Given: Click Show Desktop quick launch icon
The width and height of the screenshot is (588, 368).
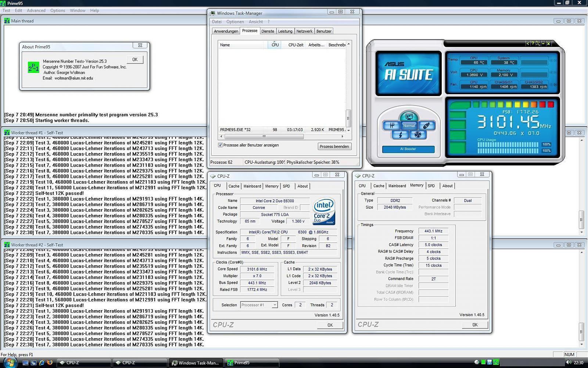Looking at the screenshot, I should pyautogui.click(x=25, y=362).
